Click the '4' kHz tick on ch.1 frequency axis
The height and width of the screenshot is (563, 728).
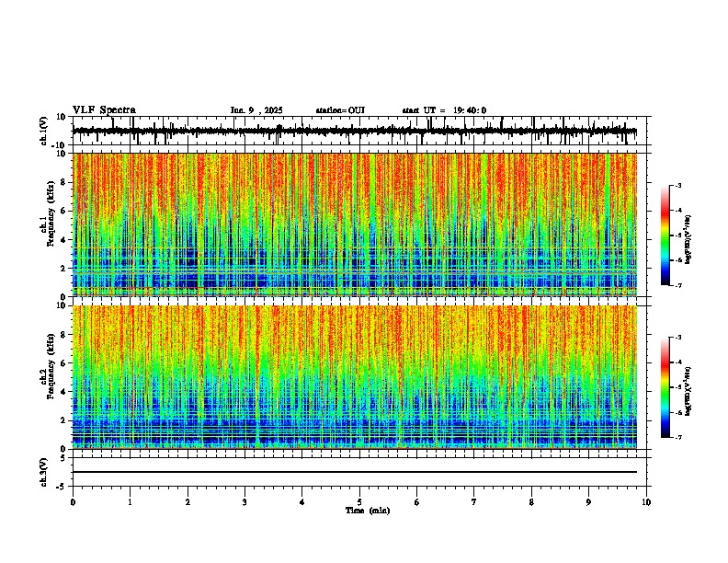[64, 240]
